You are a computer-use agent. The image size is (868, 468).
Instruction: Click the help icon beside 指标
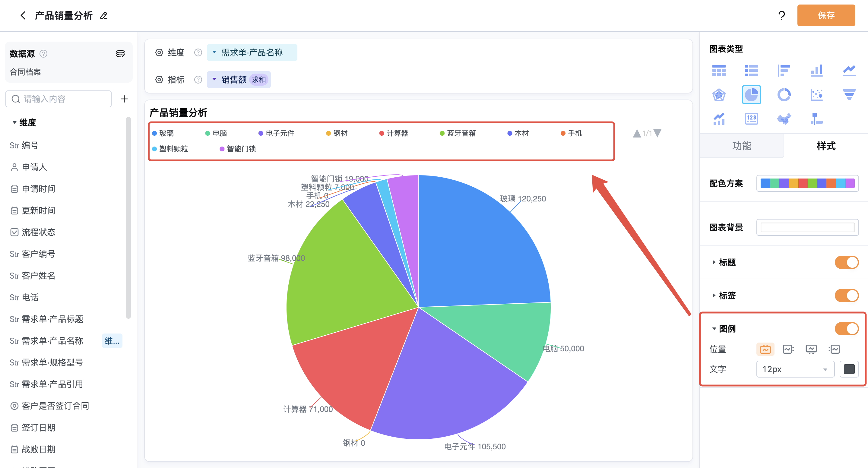pos(198,80)
